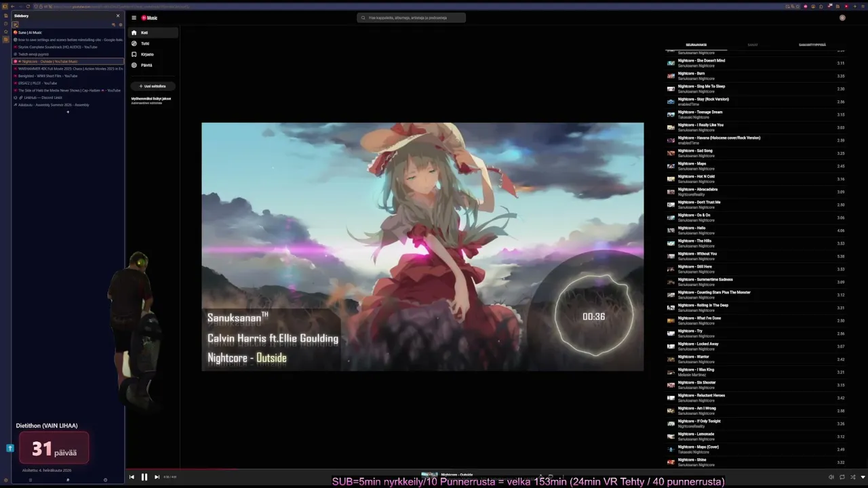Play Nightcore - Summertime Sadness

(x=756, y=282)
